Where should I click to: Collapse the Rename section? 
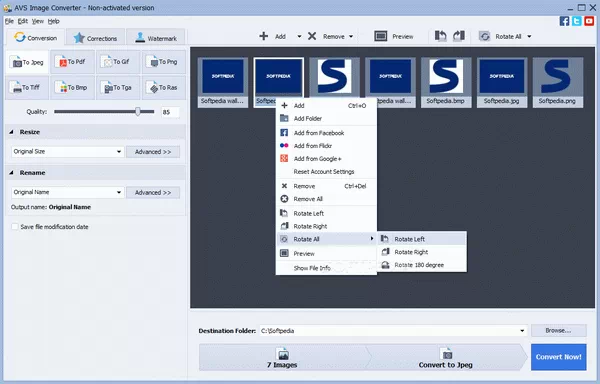point(11,172)
